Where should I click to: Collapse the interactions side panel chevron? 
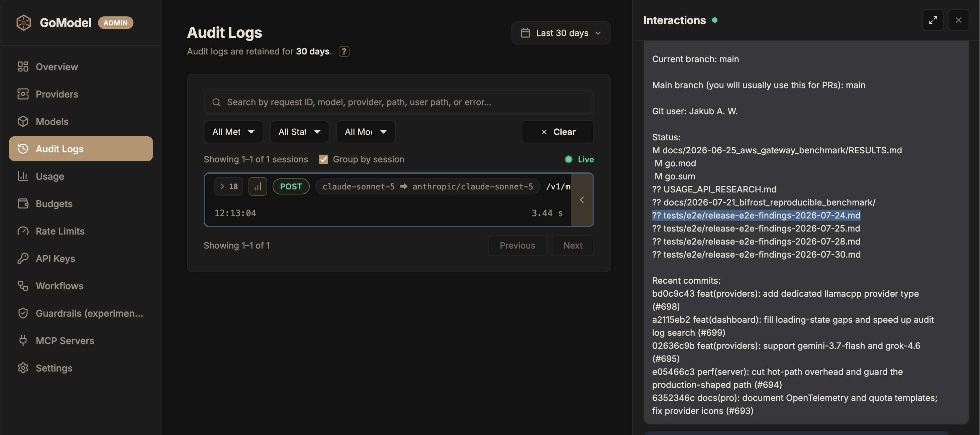pos(582,200)
